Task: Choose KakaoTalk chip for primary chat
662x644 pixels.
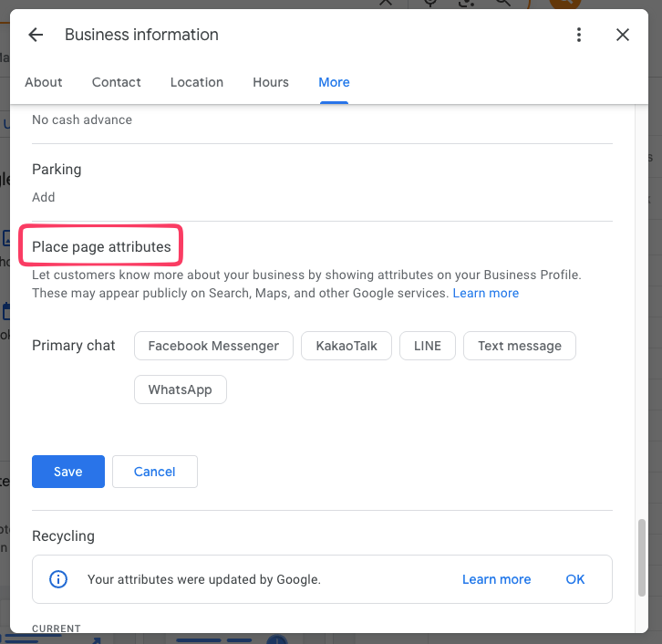Action: click(x=347, y=346)
